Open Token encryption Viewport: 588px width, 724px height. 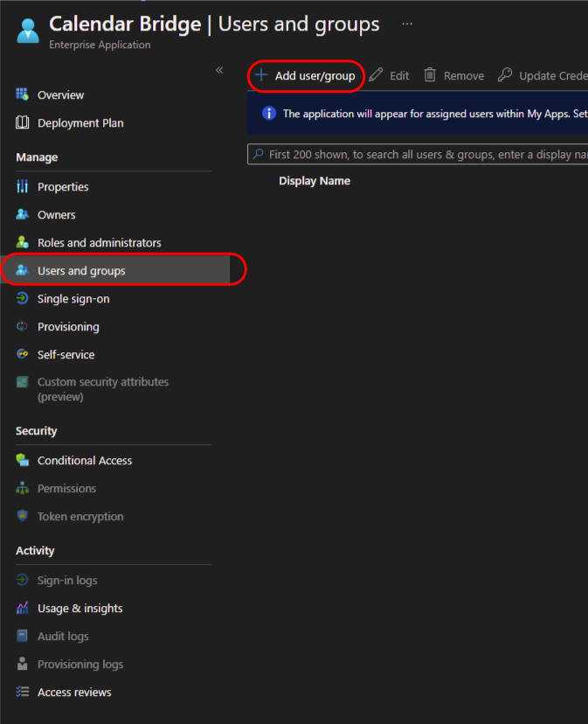click(x=80, y=517)
